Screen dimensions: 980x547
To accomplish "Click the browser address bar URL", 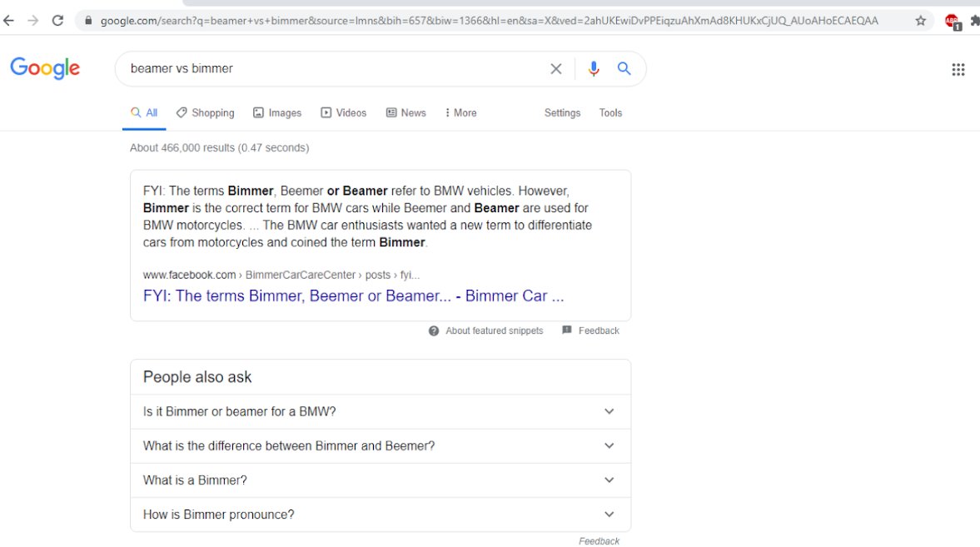I will point(490,21).
